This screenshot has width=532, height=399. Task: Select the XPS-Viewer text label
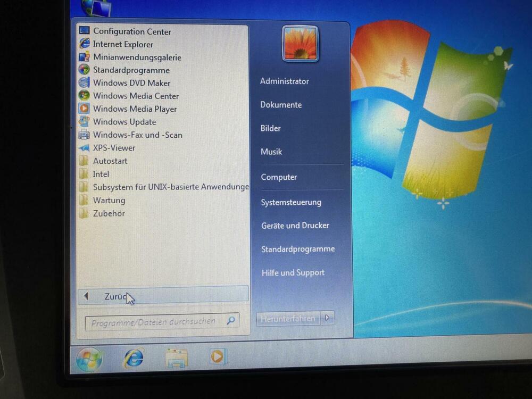(x=114, y=148)
